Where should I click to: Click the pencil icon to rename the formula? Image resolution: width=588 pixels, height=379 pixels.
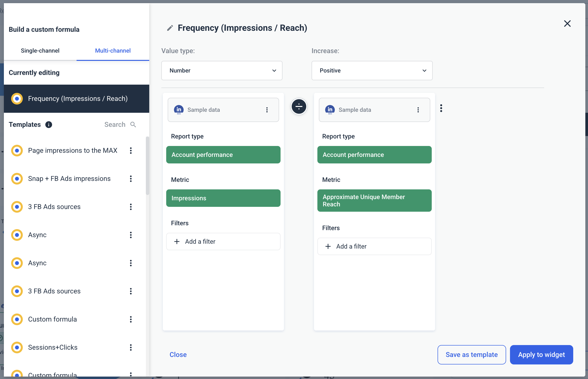click(x=170, y=28)
